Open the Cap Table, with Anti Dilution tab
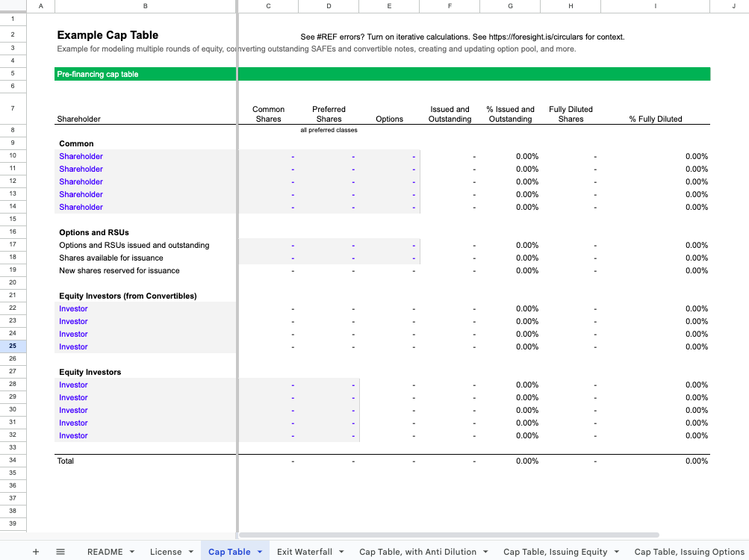749x560 pixels. [417, 552]
